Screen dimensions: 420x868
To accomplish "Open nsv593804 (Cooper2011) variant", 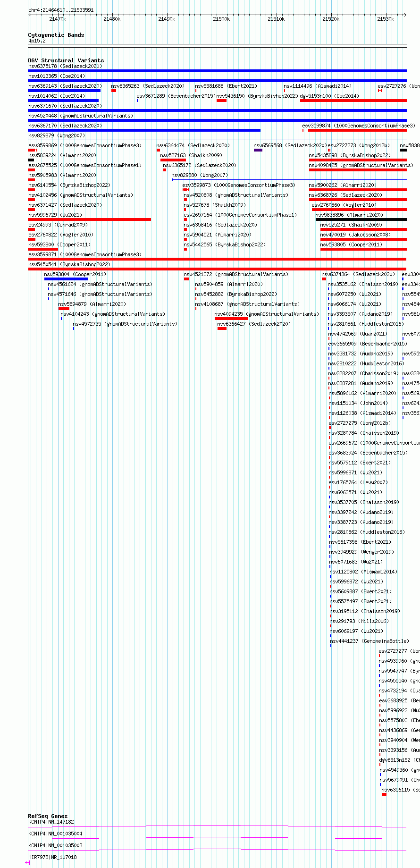I will point(75,274).
